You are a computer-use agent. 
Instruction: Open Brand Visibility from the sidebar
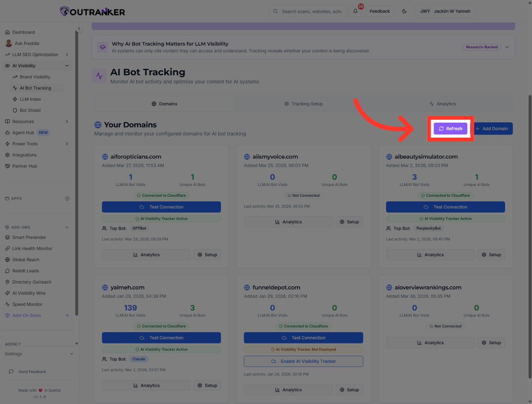click(35, 77)
